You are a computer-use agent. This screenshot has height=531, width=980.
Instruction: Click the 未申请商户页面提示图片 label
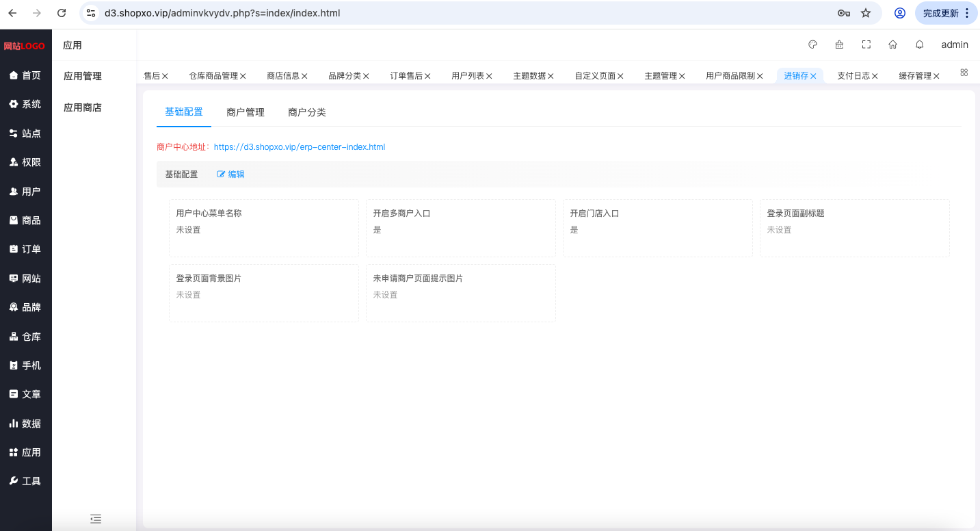418,279
